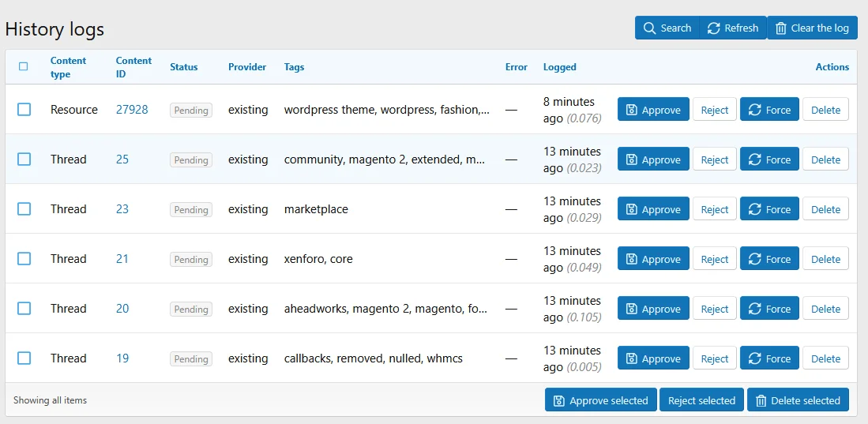Click the Error column header
Image resolution: width=868 pixels, height=424 pixels.
(x=517, y=67)
